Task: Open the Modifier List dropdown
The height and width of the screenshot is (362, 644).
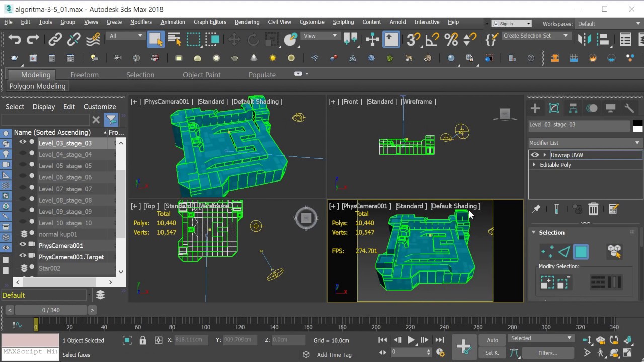Action: coord(586,143)
